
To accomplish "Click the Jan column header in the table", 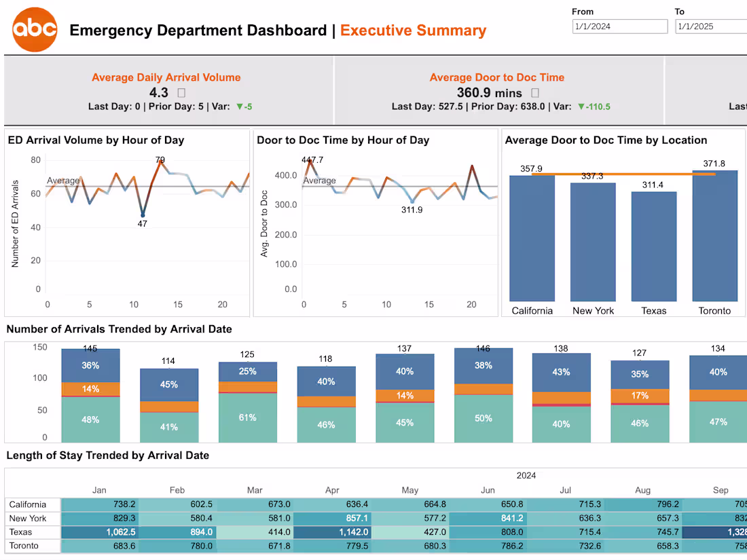I will pos(99,490).
